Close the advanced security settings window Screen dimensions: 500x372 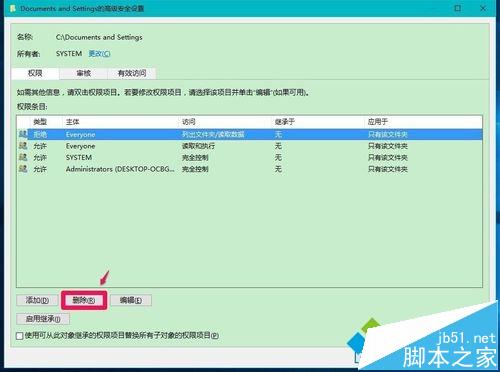(x=483, y=8)
